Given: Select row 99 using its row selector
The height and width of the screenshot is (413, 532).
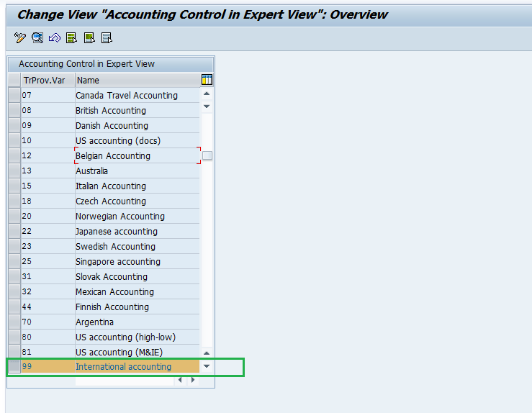Looking at the screenshot, I should pos(14,367).
